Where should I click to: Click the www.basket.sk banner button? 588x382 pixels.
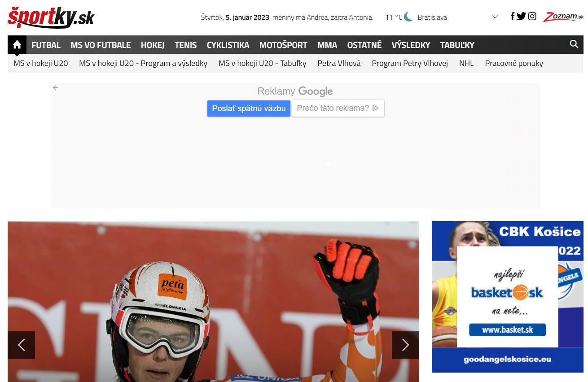507,330
